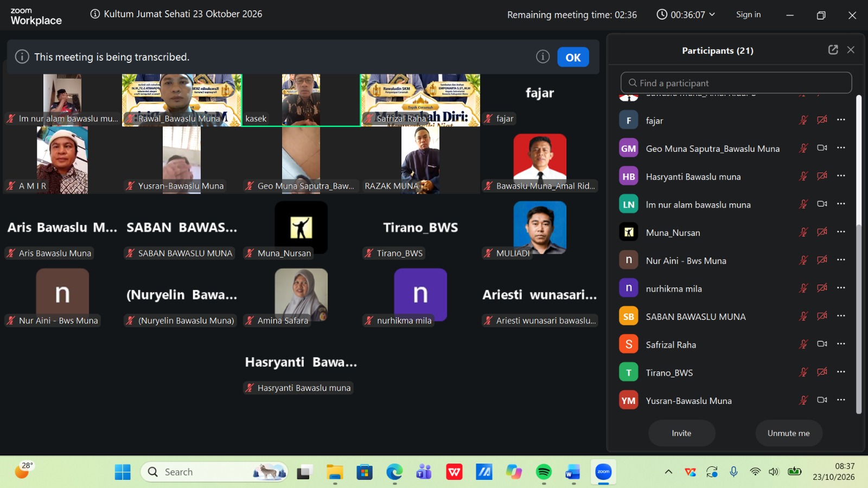
Task: Click the SB avatar of SABAN BAWASLU MUNA
Action: pyautogui.click(x=629, y=316)
